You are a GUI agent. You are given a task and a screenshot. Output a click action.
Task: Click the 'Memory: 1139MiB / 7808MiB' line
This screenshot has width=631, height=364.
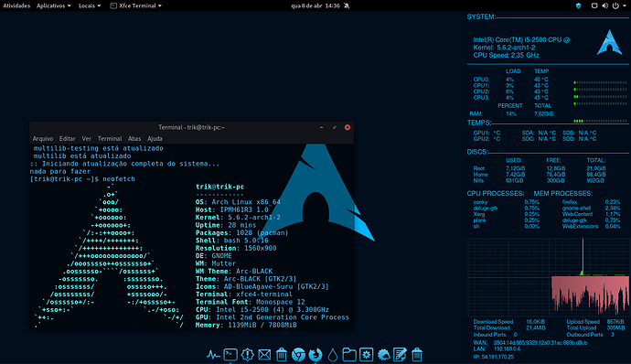tap(246, 325)
